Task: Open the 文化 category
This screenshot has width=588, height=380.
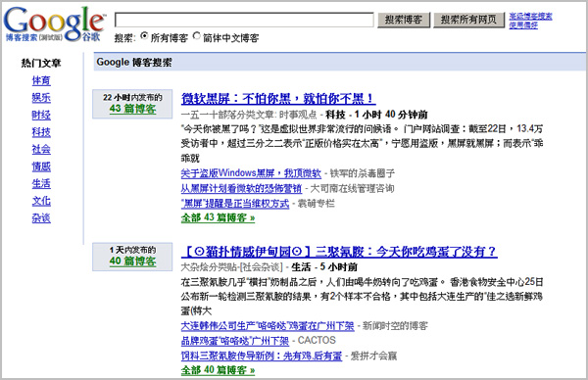Action: (x=41, y=201)
